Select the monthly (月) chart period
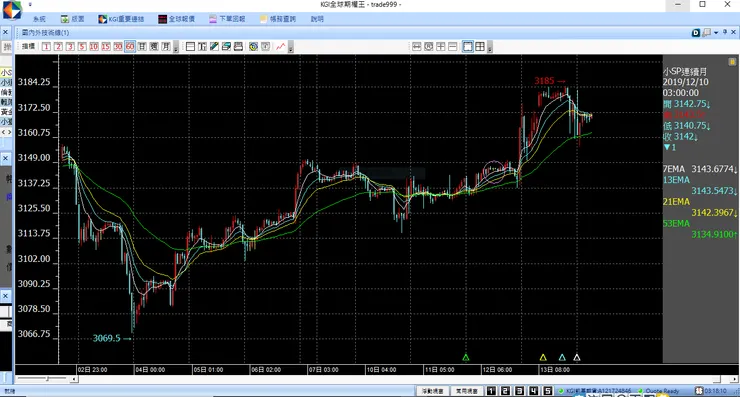The height and width of the screenshot is (397, 740). tap(166, 47)
